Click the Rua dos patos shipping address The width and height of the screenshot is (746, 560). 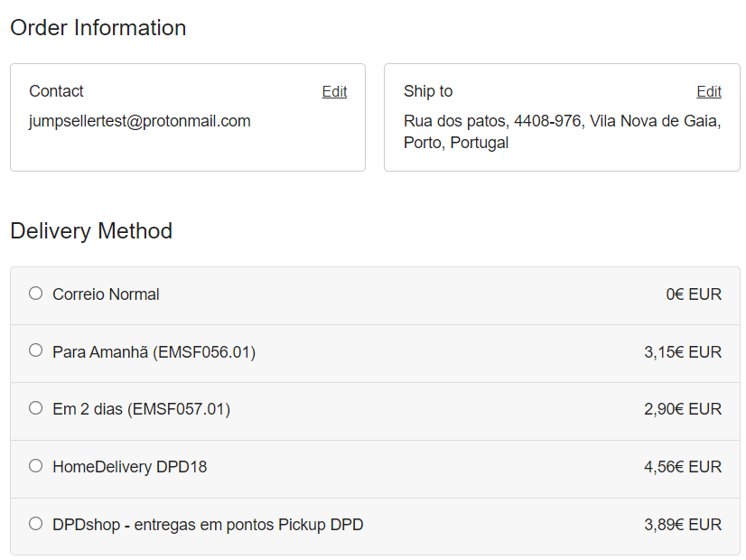[x=561, y=132]
